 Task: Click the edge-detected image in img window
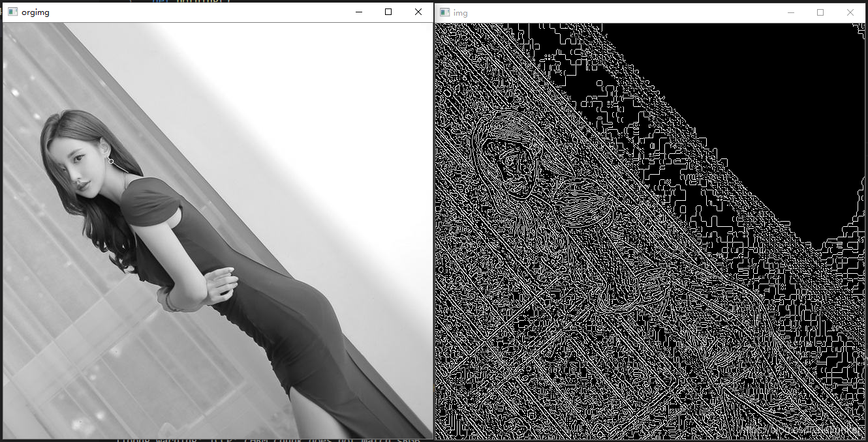[650, 231]
